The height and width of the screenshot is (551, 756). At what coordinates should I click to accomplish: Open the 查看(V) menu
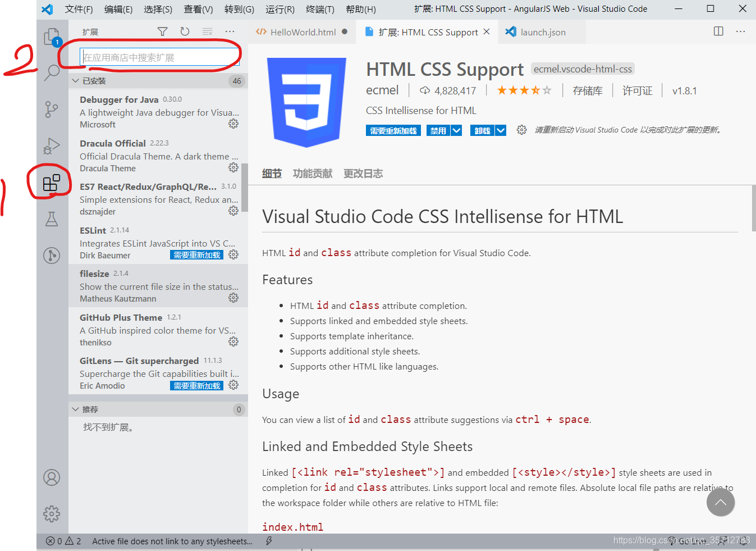tap(198, 9)
